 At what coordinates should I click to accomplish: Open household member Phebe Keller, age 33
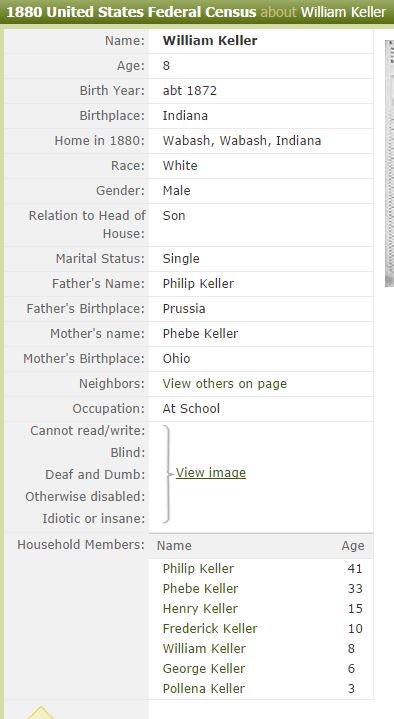pyautogui.click(x=200, y=589)
